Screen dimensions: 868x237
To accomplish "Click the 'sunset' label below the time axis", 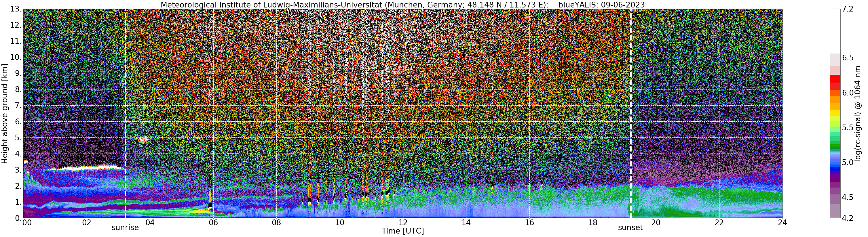I will coord(630,228).
